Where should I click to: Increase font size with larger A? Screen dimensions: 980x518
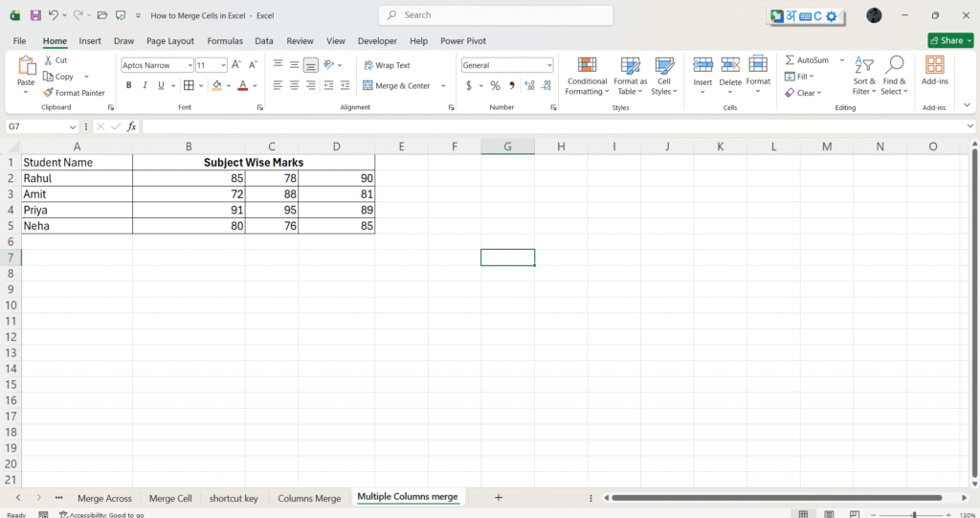236,64
